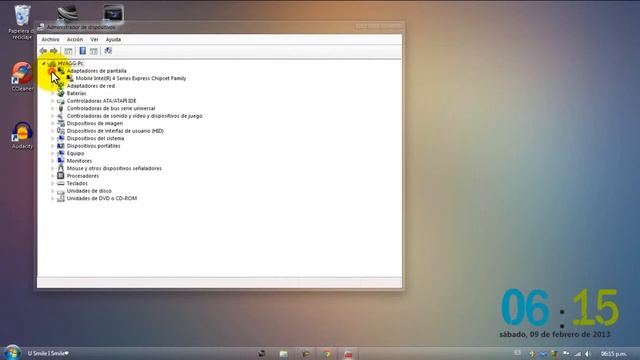Open the Archivo menu
The width and height of the screenshot is (640, 360).
51,40
